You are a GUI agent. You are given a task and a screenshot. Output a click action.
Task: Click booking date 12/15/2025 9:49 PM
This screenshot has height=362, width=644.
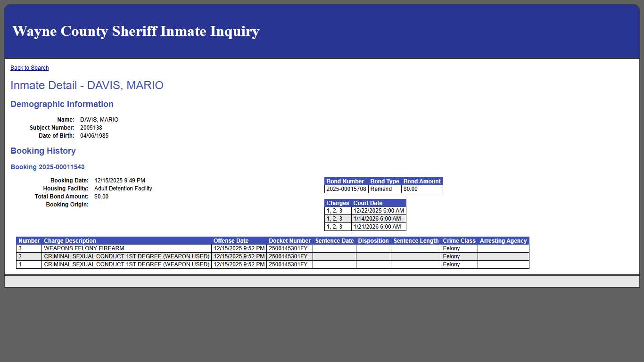[x=120, y=181]
